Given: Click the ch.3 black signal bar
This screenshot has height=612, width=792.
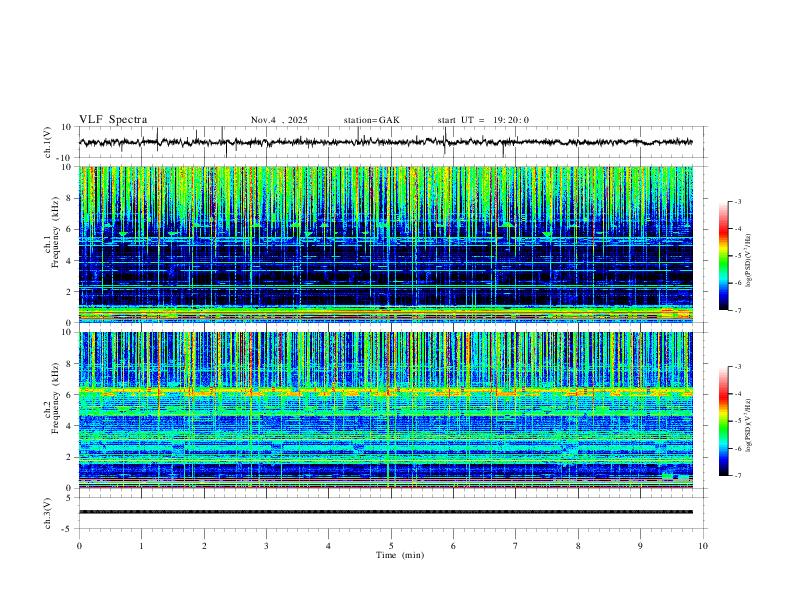Looking at the screenshot, I should click(x=386, y=512).
